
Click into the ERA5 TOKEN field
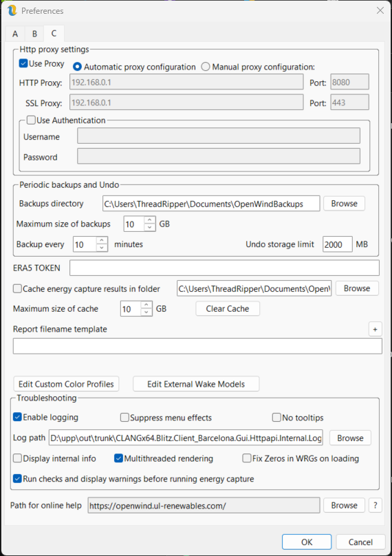[x=224, y=268]
